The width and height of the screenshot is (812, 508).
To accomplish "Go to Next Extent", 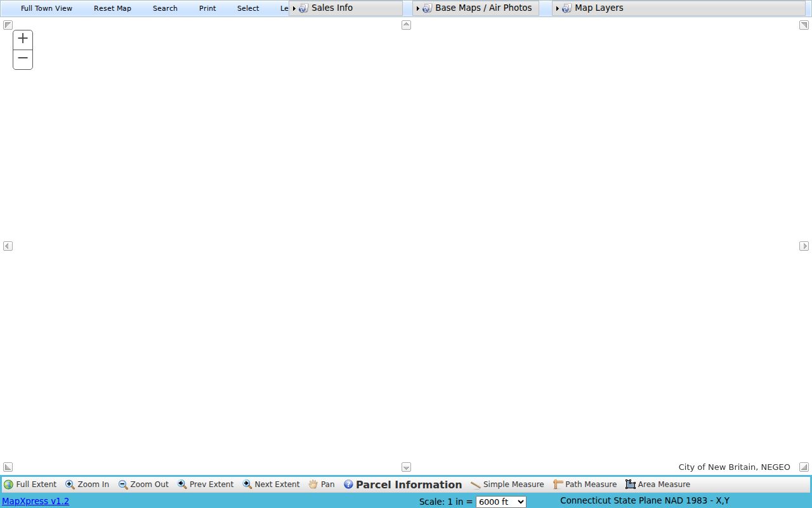I will pos(272,485).
